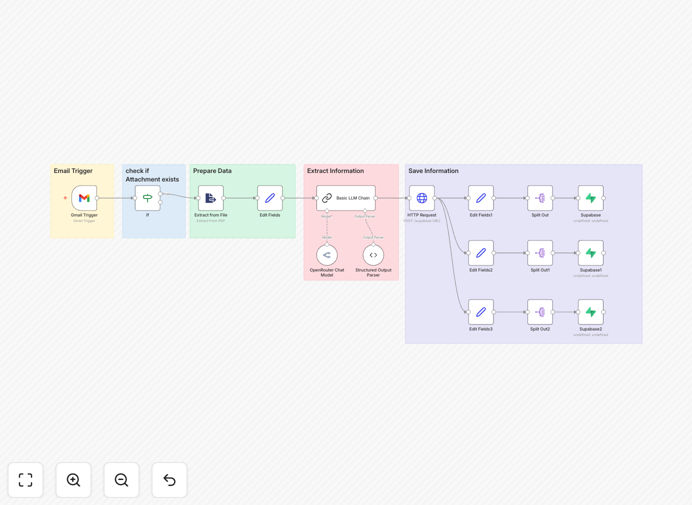Open the Split Out2 node
The height and width of the screenshot is (505, 692).
[x=540, y=312]
